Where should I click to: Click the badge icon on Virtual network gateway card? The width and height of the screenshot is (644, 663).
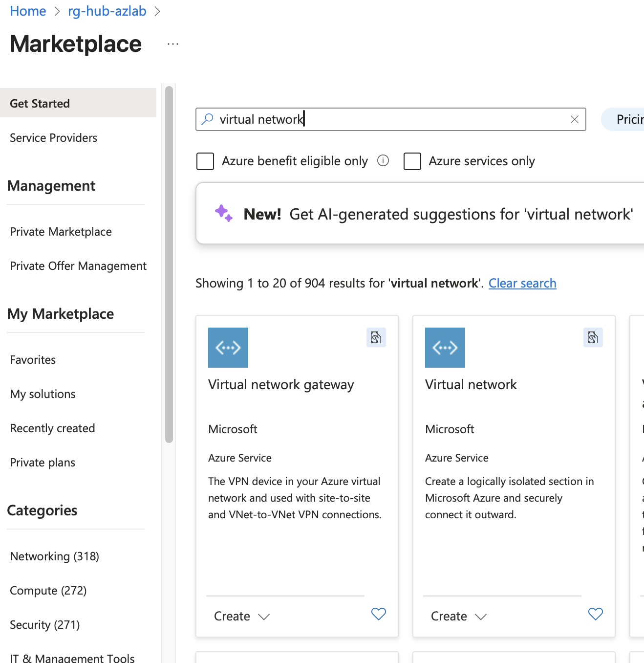click(376, 337)
